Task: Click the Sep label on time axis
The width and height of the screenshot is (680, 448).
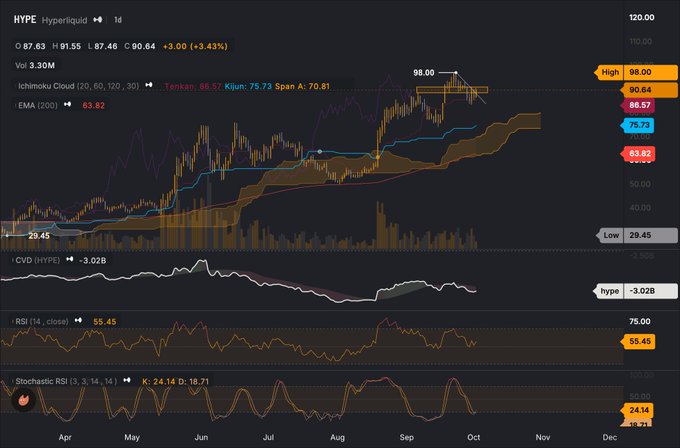Action: coord(406,437)
